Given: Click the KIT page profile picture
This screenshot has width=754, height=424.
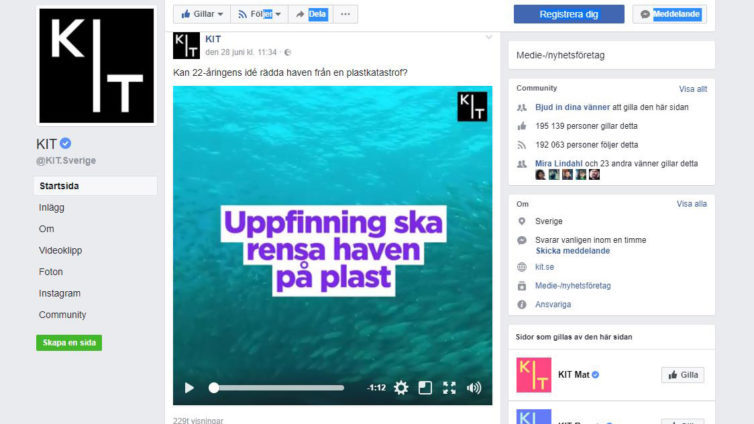Looking at the screenshot, I should pos(97,66).
